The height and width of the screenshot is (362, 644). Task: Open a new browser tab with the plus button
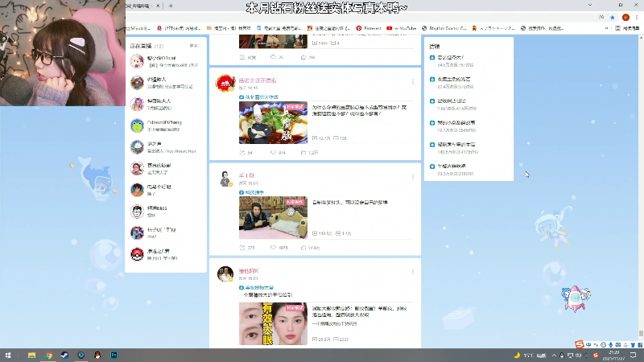(x=171, y=6)
